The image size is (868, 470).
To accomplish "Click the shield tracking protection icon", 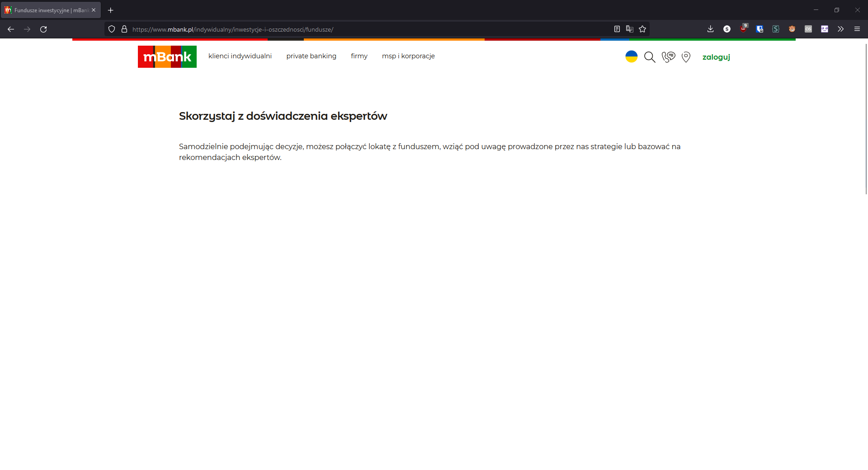I will [x=111, y=29].
